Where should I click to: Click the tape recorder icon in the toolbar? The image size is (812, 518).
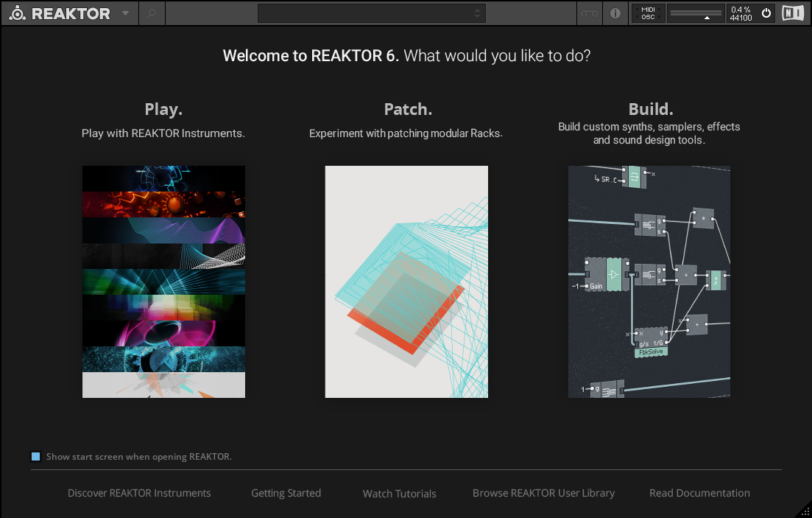pos(589,13)
